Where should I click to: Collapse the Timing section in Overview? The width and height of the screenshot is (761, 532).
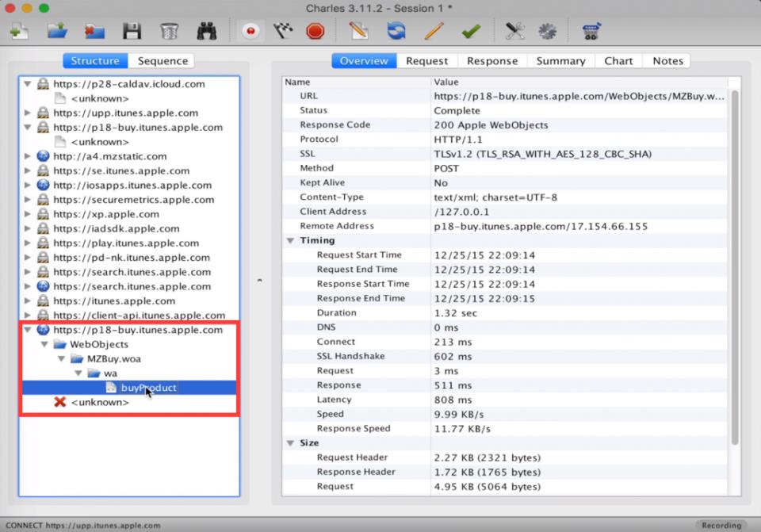pos(290,241)
